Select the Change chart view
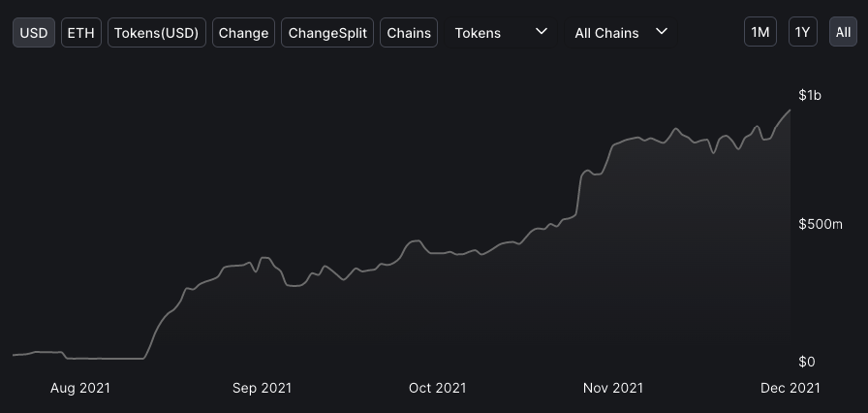 (x=243, y=33)
